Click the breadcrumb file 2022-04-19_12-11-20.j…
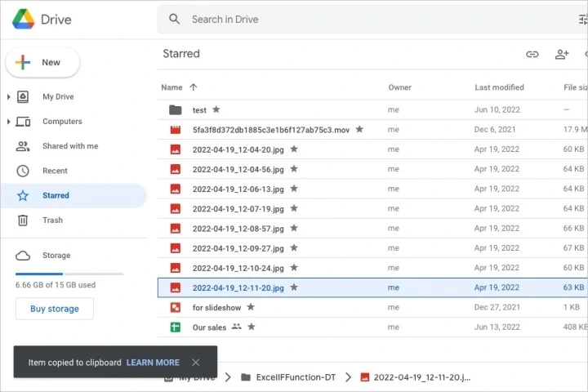Screen dimensions: 588x392 422,377
